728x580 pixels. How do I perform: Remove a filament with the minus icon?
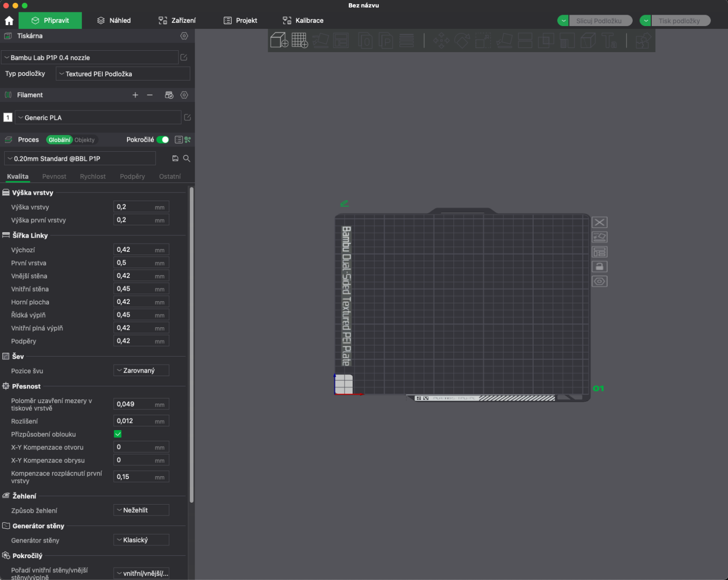click(x=150, y=95)
